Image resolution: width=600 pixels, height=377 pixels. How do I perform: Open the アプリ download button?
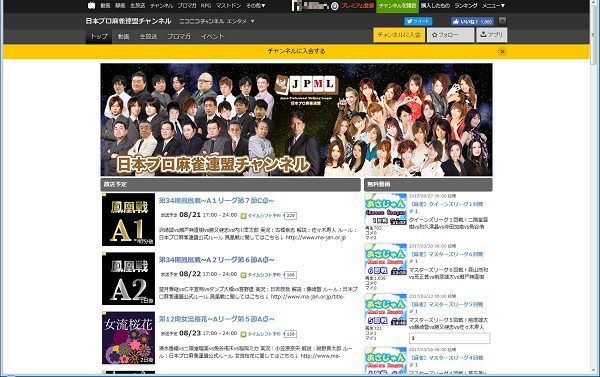(492, 35)
